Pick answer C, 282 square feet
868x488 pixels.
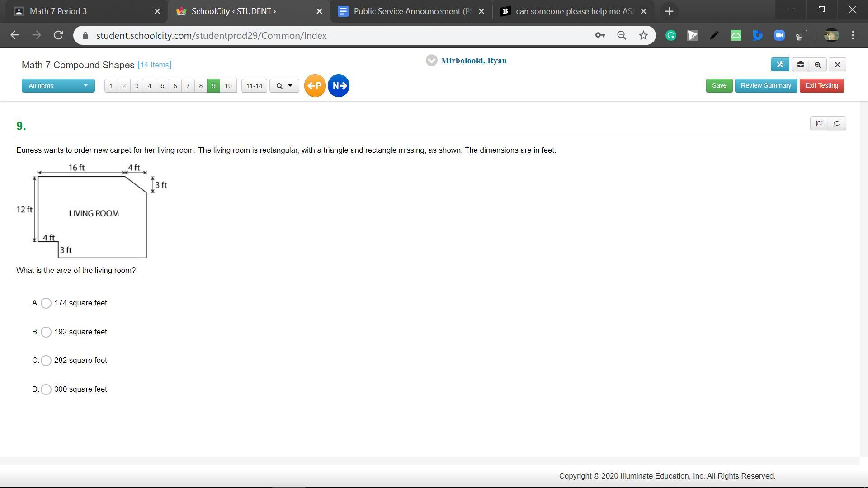pos(46,361)
